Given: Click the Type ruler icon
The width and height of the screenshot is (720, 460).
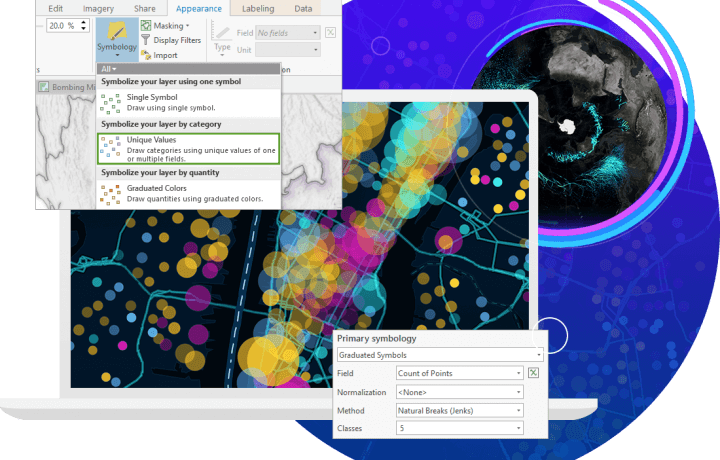Looking at the screenshot, I should point(222,32).
